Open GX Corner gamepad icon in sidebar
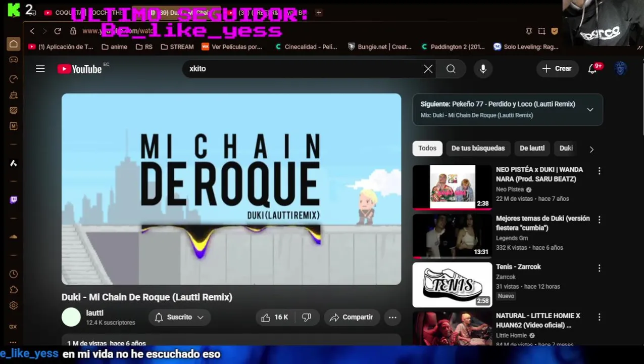644x364 pixels. [x=14, y=60]
